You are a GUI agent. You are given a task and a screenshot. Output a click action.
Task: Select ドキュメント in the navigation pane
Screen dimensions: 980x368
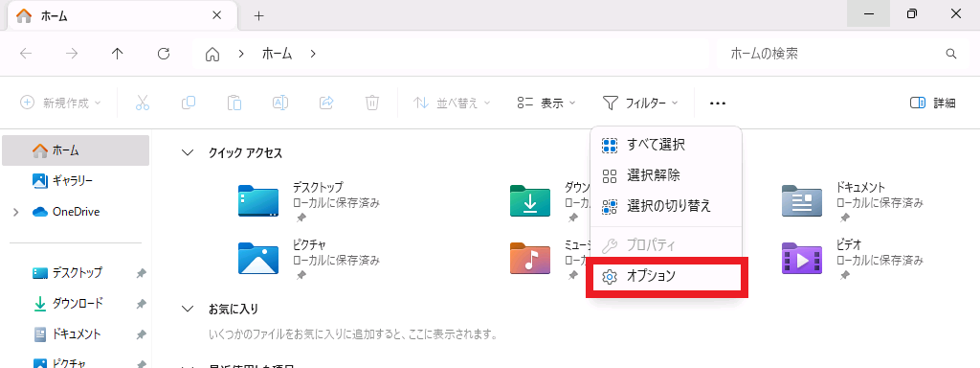(76, 334)
